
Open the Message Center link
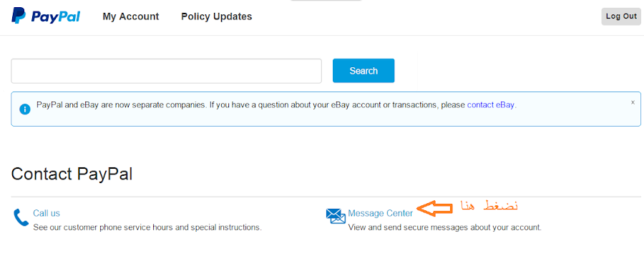[381, 213]
